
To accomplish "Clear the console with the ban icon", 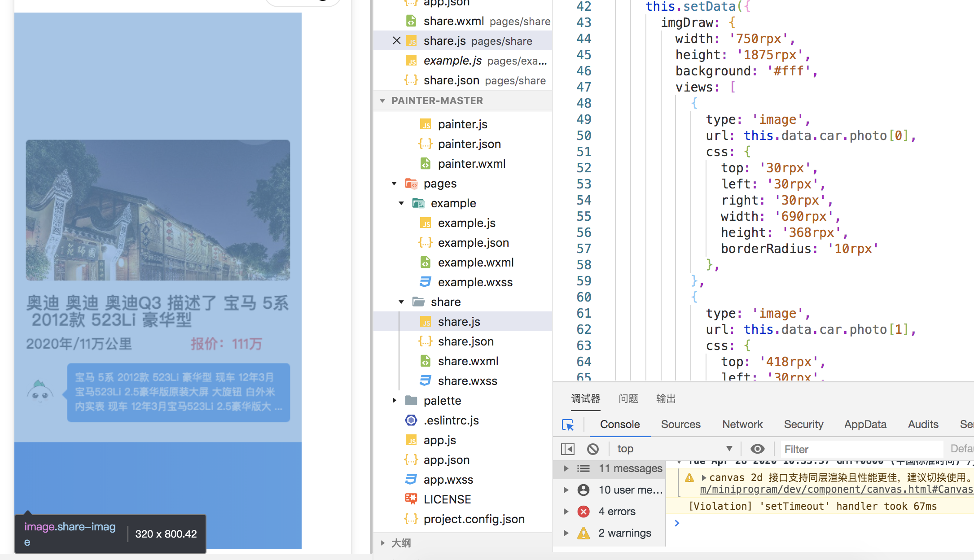I will pyautogui.click(x=593, y=449).
